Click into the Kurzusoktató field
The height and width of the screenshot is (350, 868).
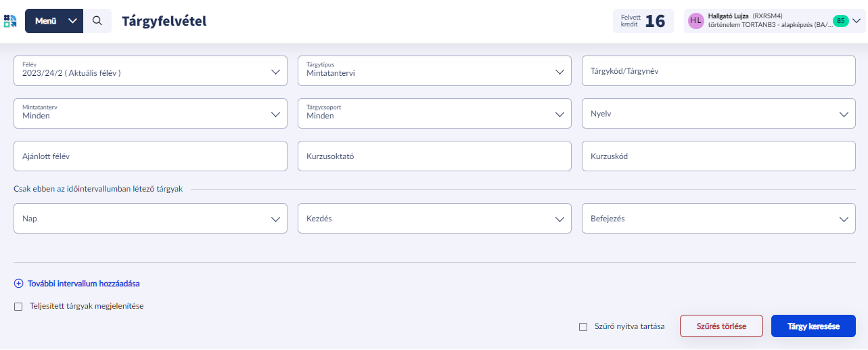[434, 156]
